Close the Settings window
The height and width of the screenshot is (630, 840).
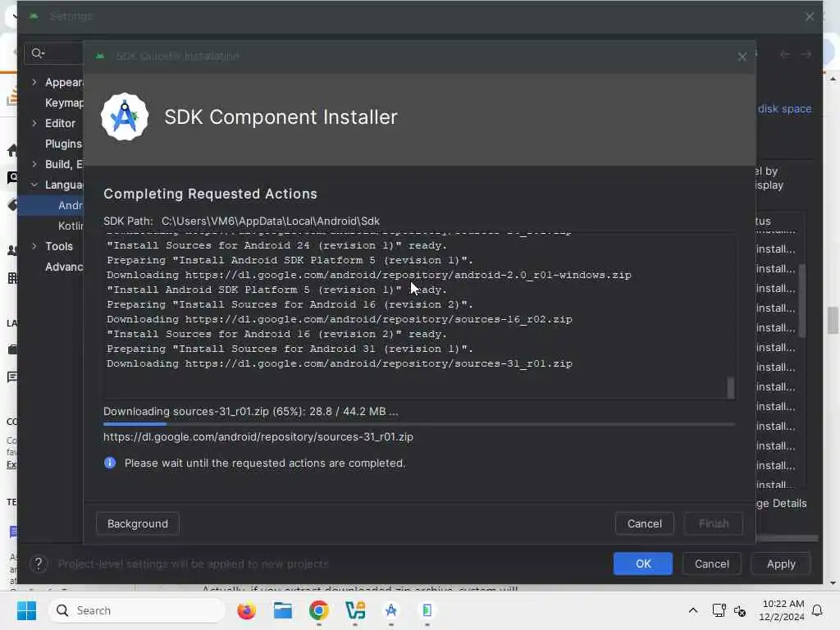point(810,16)
